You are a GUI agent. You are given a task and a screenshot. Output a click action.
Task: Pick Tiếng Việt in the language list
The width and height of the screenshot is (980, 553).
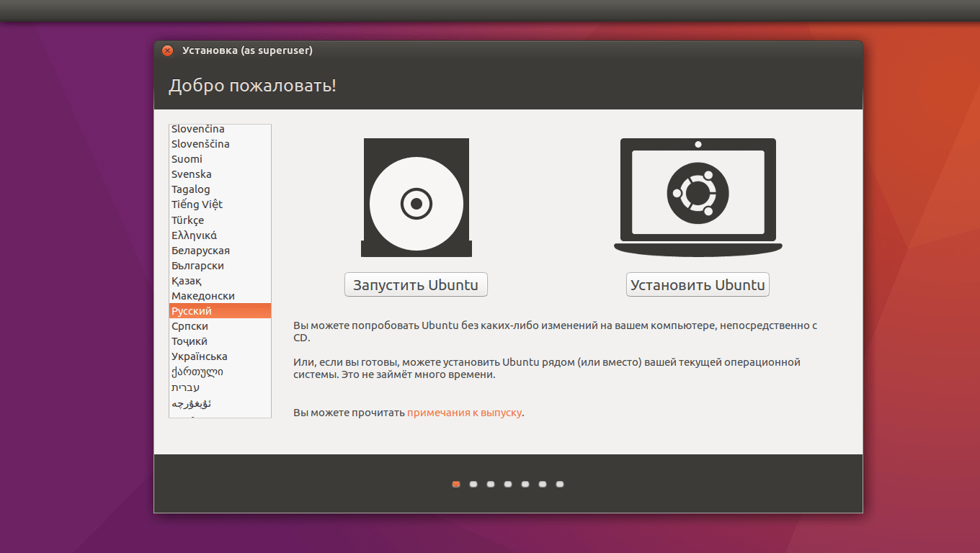220,204
